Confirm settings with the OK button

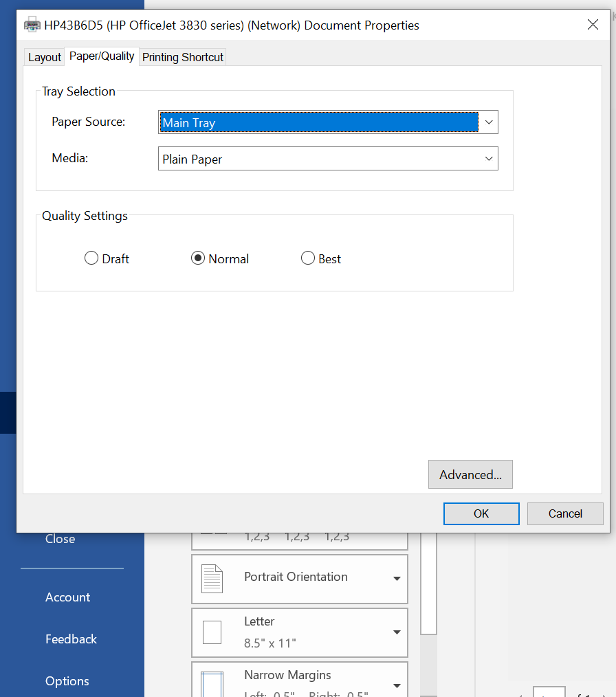(481, 513)
